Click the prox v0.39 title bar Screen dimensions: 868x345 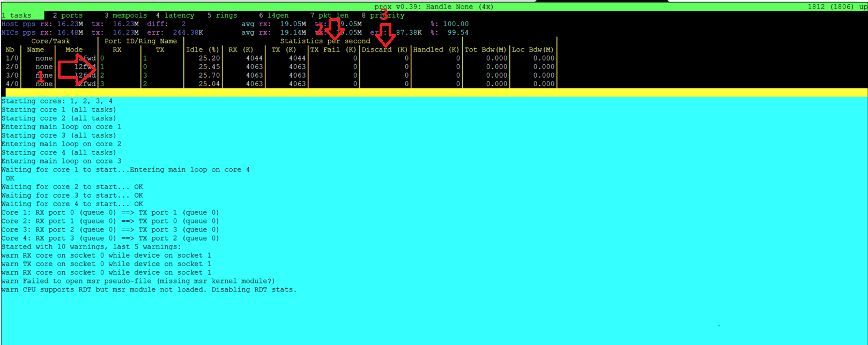pos(434,7)
